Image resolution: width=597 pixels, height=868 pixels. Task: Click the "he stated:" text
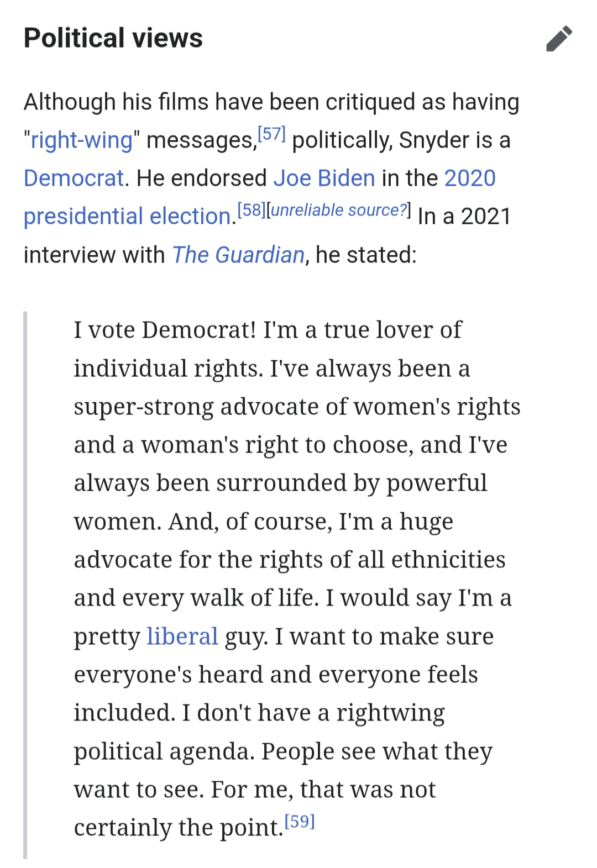point(366,255)
